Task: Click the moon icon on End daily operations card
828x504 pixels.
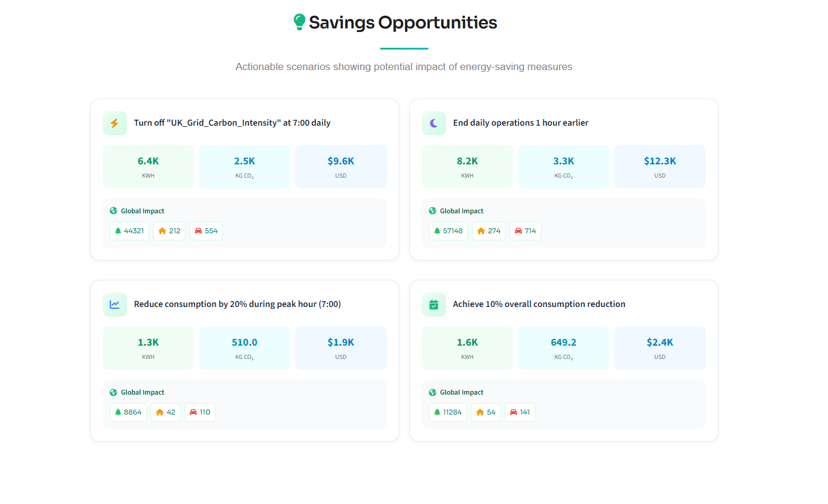Action: (434, 123)
